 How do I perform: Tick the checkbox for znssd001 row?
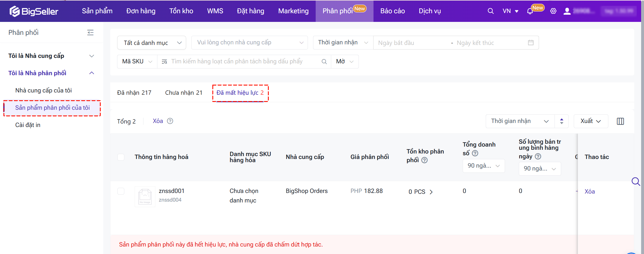tap(121, 191)
